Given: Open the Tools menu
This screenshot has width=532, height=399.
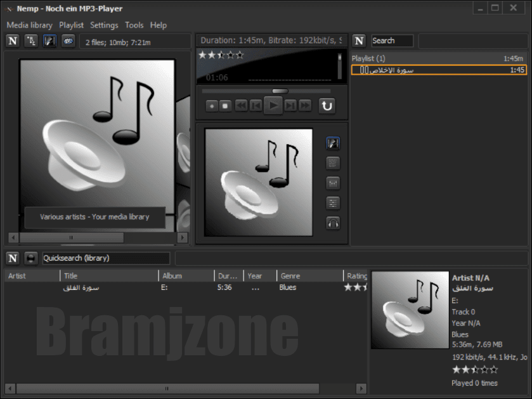Looking at the screenshot, I should [134, 25].
